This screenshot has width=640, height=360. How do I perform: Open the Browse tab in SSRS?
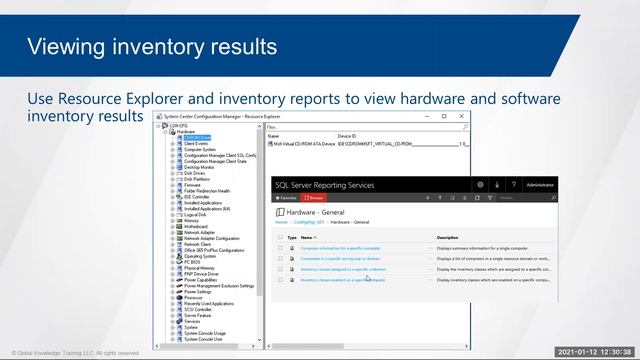pos(313,198)
